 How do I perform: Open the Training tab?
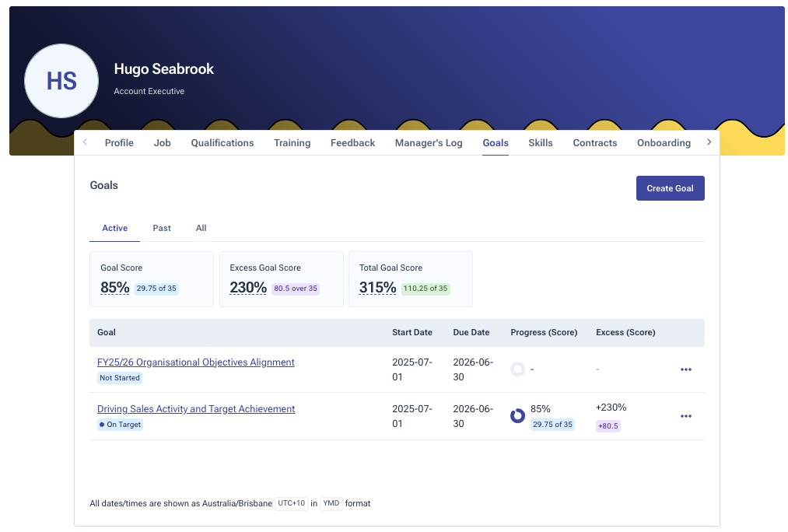tap(292, 143)
